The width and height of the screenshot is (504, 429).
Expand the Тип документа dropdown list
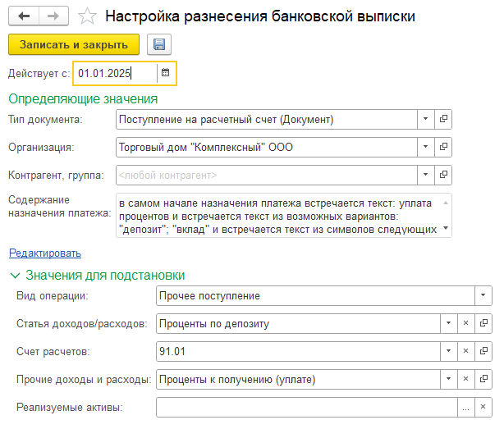point(425,119)
